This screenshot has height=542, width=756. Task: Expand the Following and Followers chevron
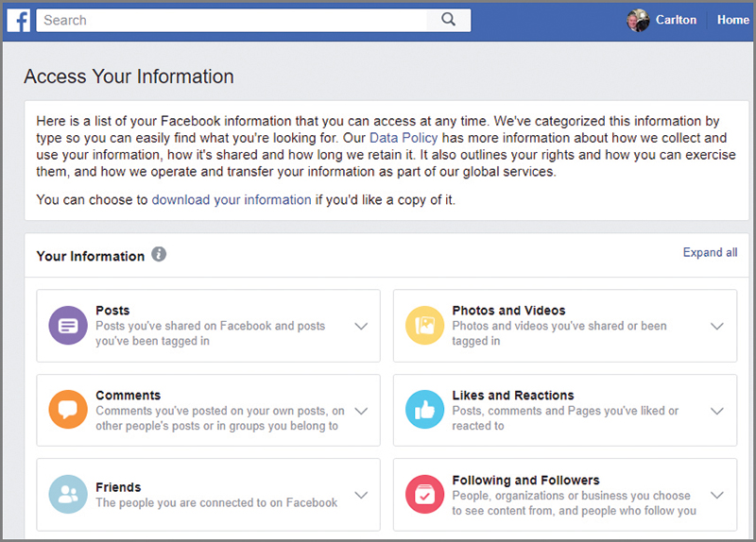tap(716, 495)
